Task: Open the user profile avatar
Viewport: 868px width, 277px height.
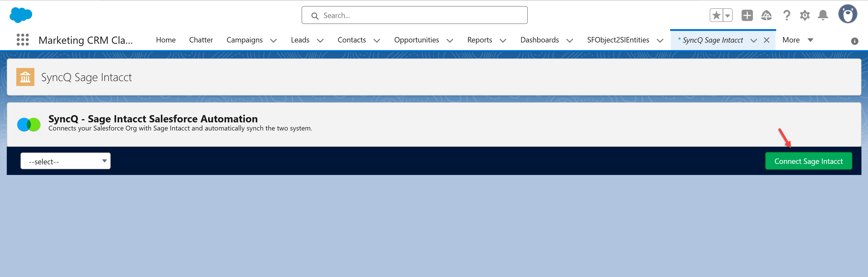Action: coord(848,14)
